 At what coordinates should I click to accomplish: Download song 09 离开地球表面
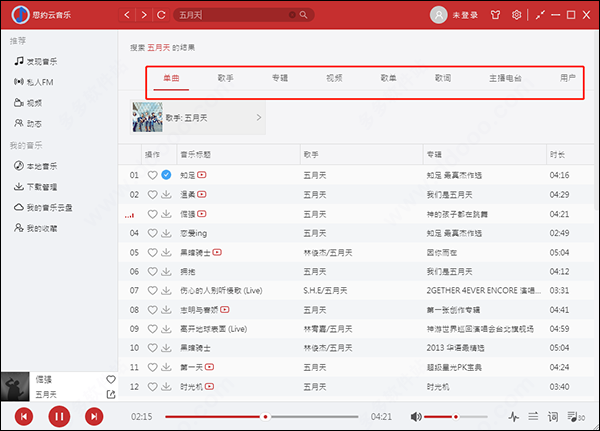tap(166, 329)
